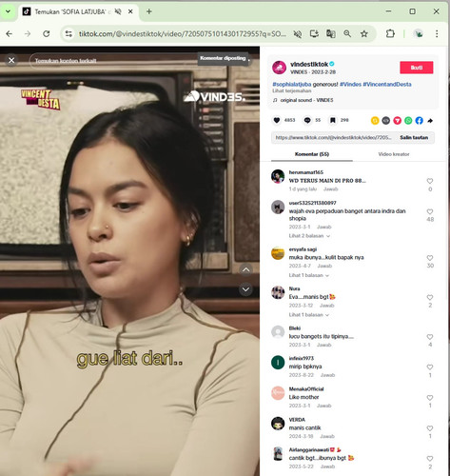450x476 pixels.
Task: Switch to the Komentar (55) tab
Action: 312,154
